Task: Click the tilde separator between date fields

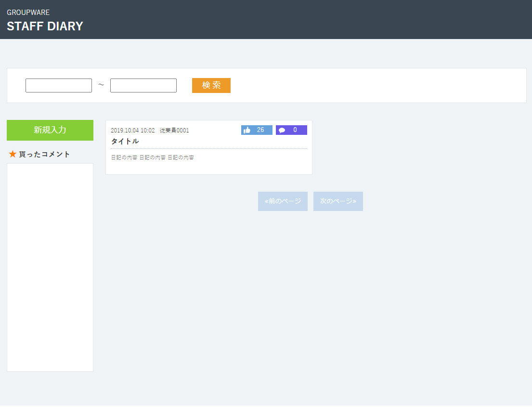Action: coord(101,85)
